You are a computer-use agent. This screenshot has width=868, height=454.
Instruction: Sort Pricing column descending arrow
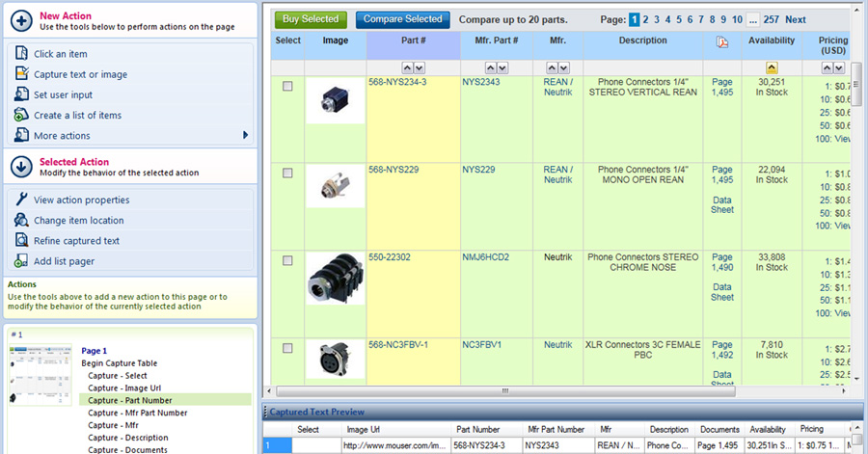click(839, 68)
